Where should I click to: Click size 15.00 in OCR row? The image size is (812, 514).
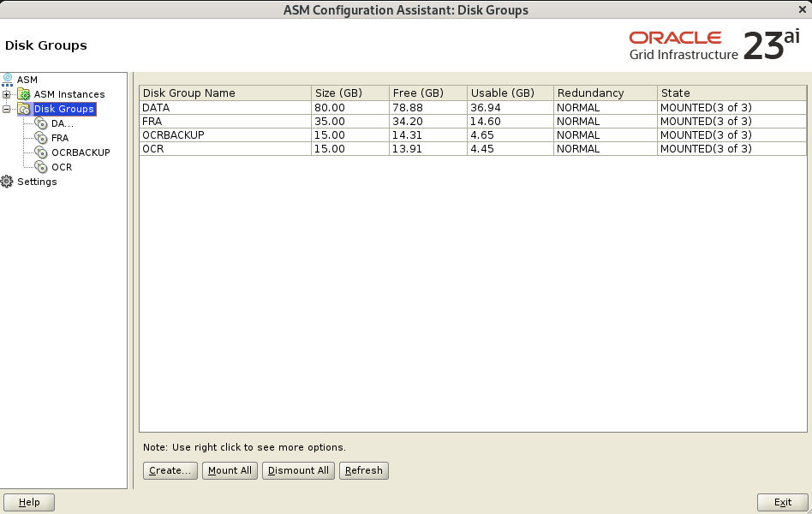point(330,149)
